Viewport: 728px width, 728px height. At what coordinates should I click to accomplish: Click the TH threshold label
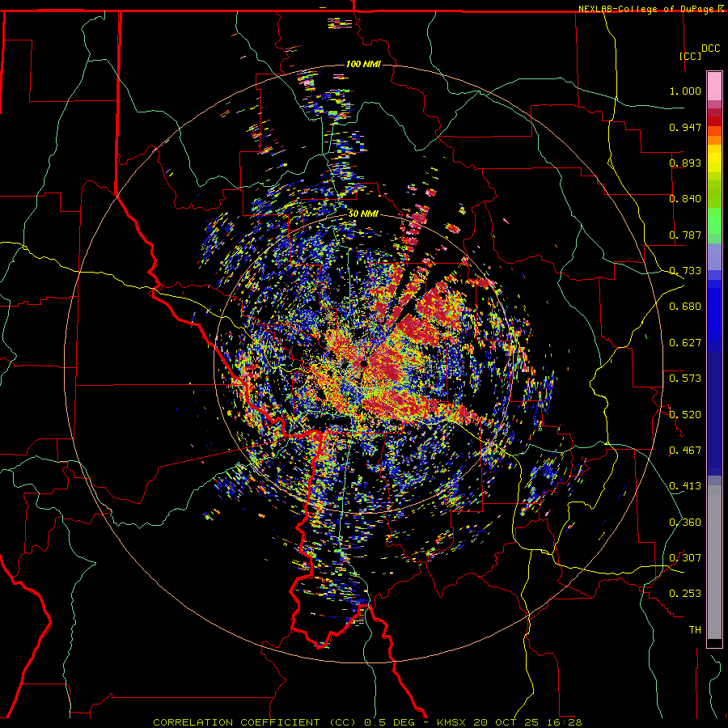point(695,630)
